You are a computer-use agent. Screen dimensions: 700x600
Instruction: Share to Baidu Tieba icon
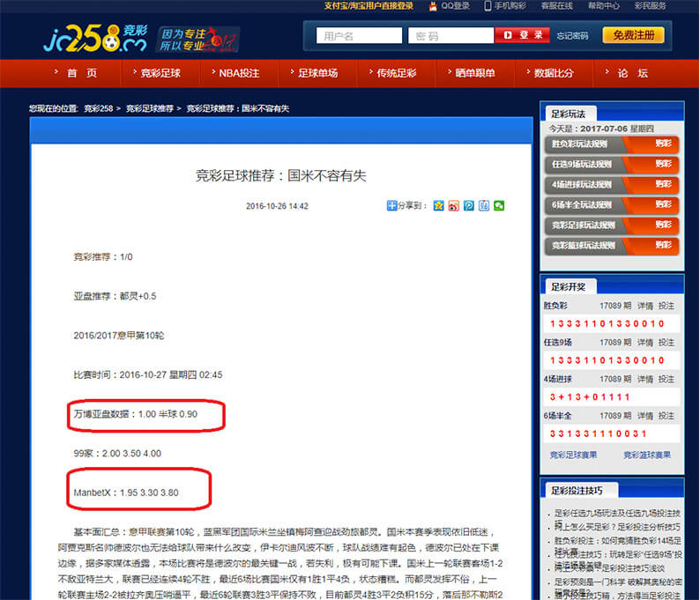484,205
